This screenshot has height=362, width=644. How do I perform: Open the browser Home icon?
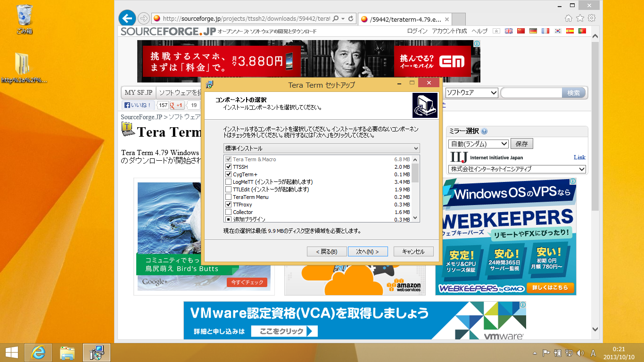pos(569,18)
